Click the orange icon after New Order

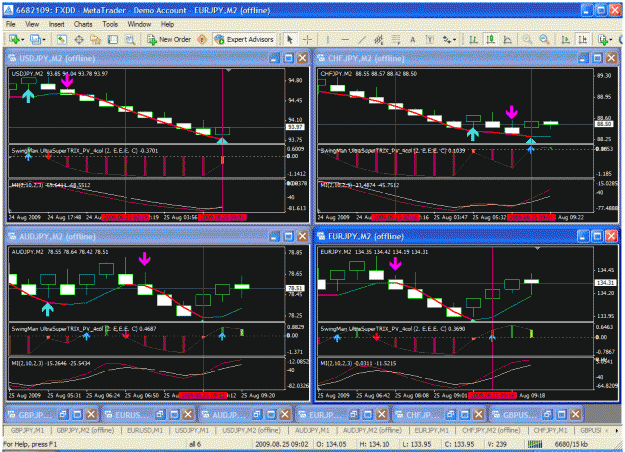[x=202, y=39]
